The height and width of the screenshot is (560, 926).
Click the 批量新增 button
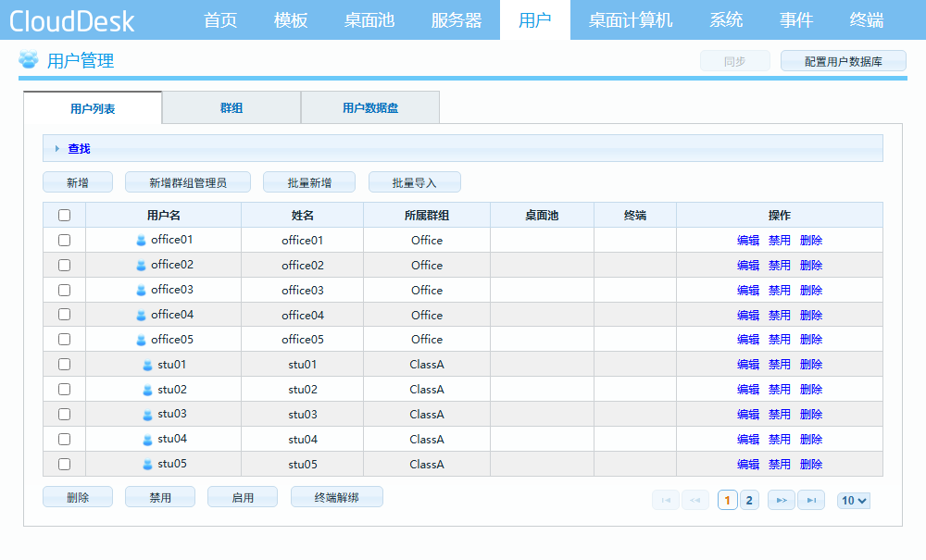point(309,182)
